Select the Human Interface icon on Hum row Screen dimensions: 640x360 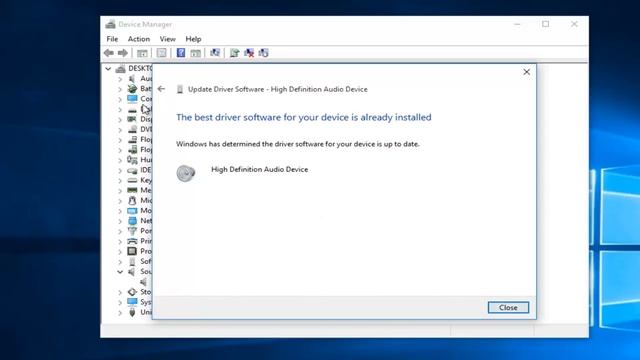[132, 160]
